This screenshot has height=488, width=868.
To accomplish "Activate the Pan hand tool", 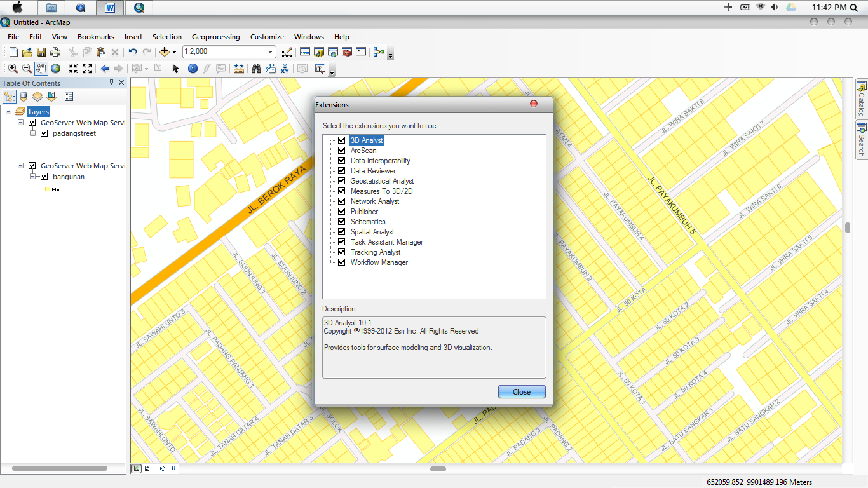I will [x=41, y=69].
